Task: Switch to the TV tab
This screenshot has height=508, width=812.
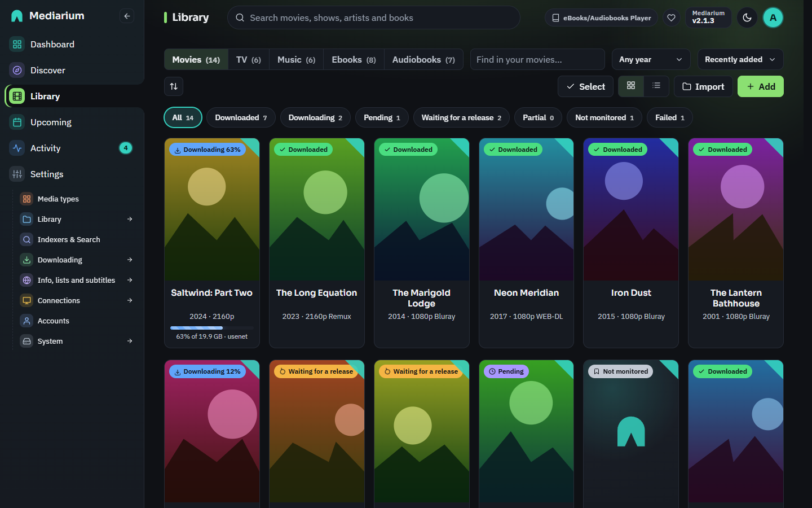Action: [249, 59]
